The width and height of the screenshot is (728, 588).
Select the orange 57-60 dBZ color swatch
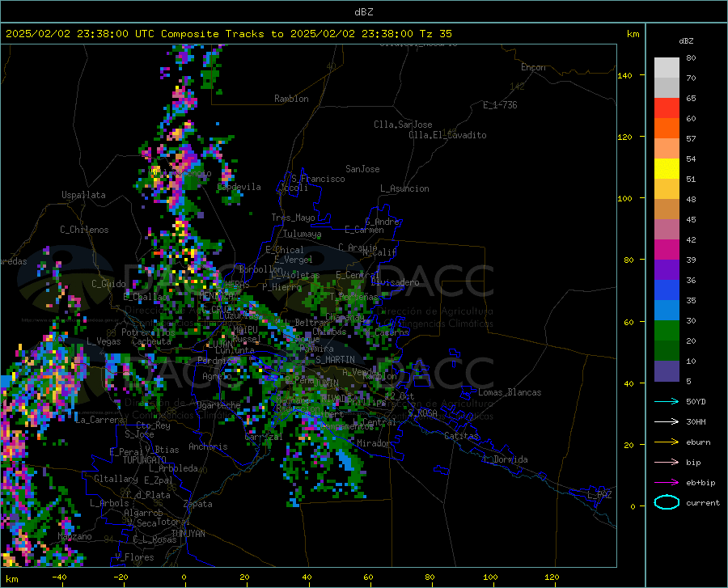click(667, 129)
